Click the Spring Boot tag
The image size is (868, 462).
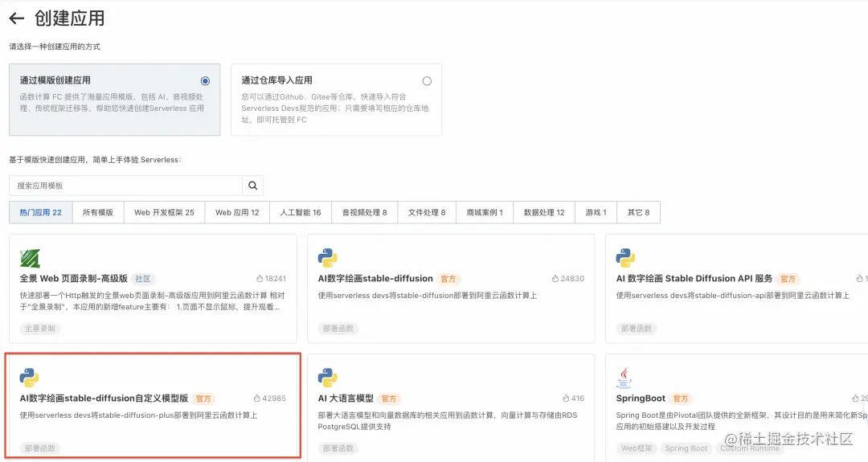click(686, 448)
